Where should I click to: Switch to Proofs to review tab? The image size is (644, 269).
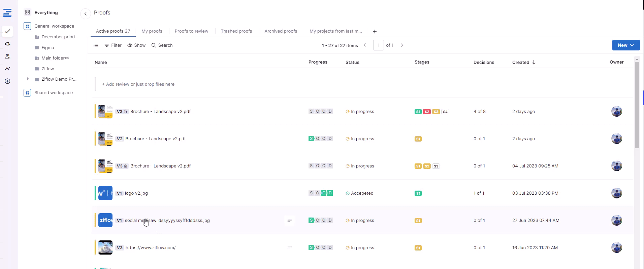(x=191, y=31)
